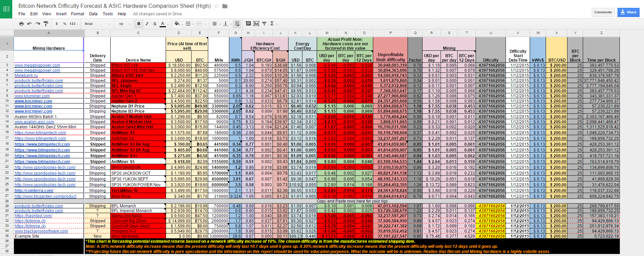Image resolution: width=644 pixels, height=256 pixels.
Task: Select the Example Site cell
Action: (x=49, y=236)
